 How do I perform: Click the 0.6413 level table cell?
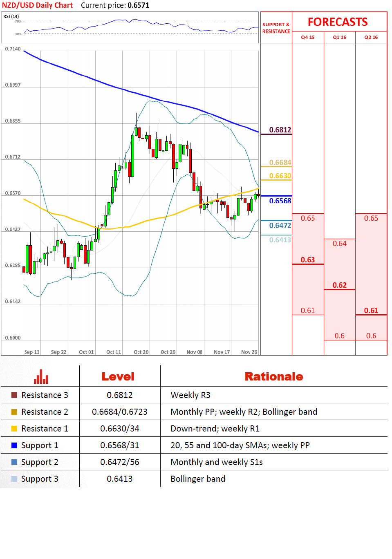tap(120, 479)
